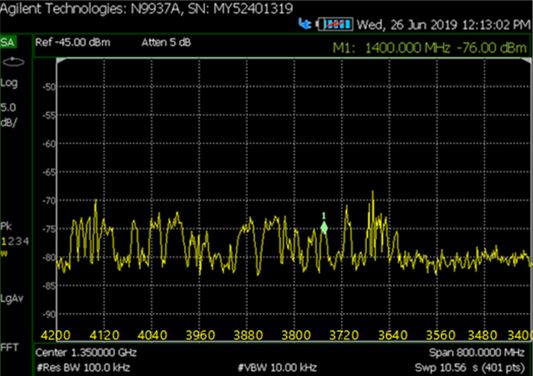Click the -70 amplitude axis label
Image resolution: width=533 pixels, height=376 pixels.
[50, 201]
